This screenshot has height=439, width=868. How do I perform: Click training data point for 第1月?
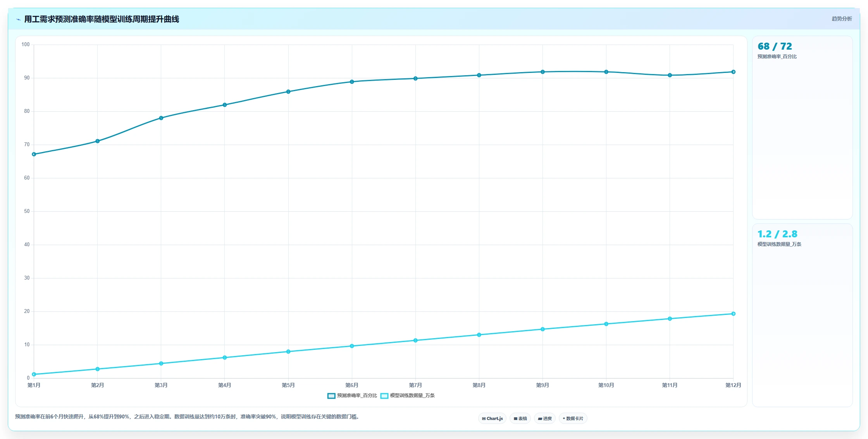[34, 374]
